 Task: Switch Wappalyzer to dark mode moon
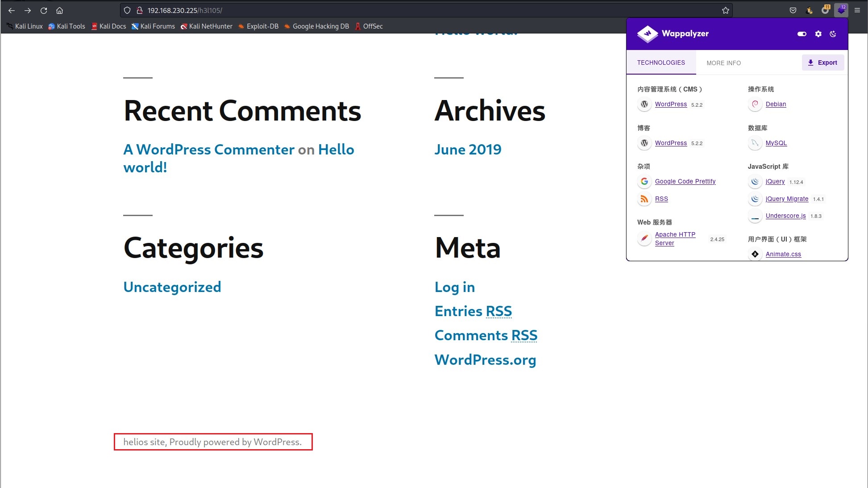coord(833,34)
